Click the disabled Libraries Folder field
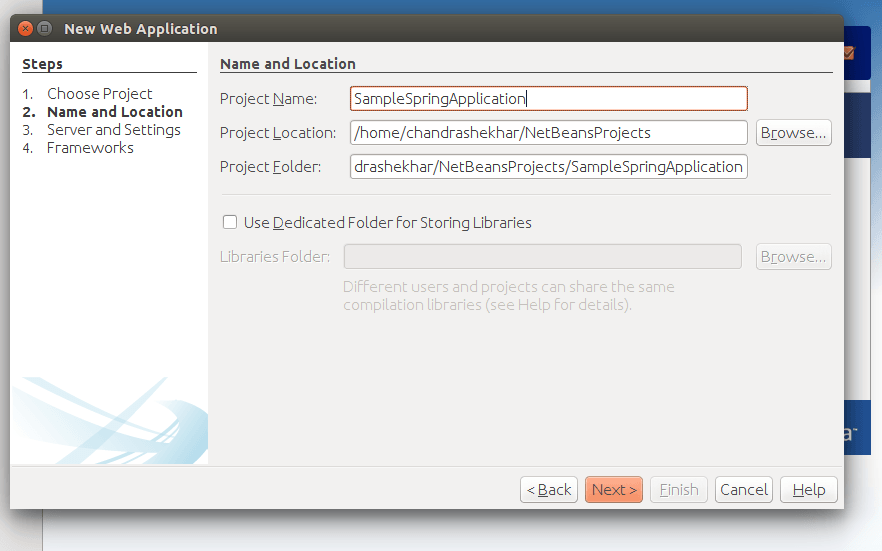The height and width of the screenshot is (551, 882). 542,257
